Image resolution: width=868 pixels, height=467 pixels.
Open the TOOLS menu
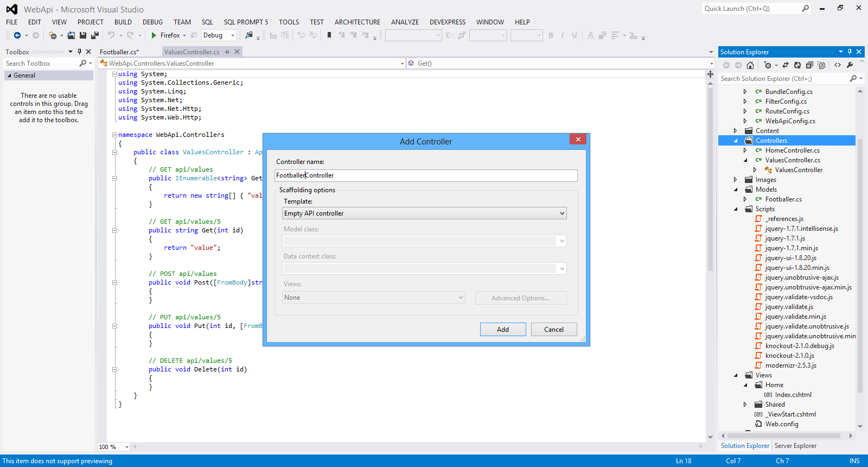point(289,22)
